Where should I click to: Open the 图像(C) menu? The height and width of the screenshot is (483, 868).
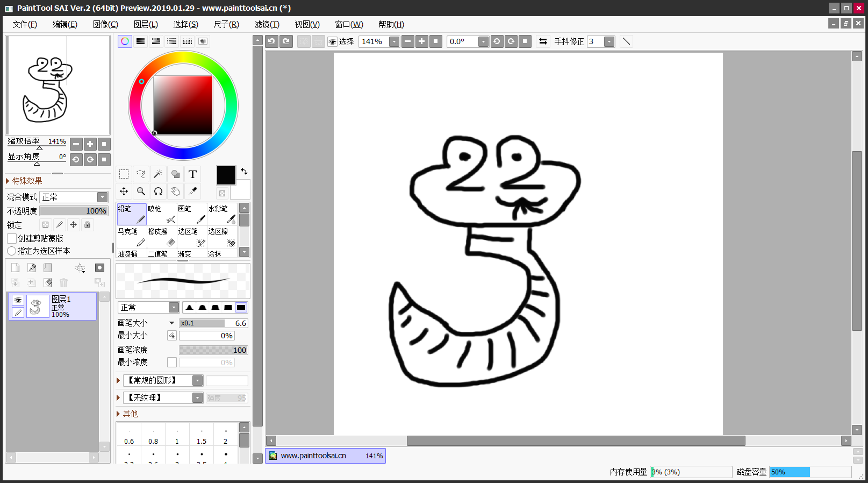click(x=105, y=24)
